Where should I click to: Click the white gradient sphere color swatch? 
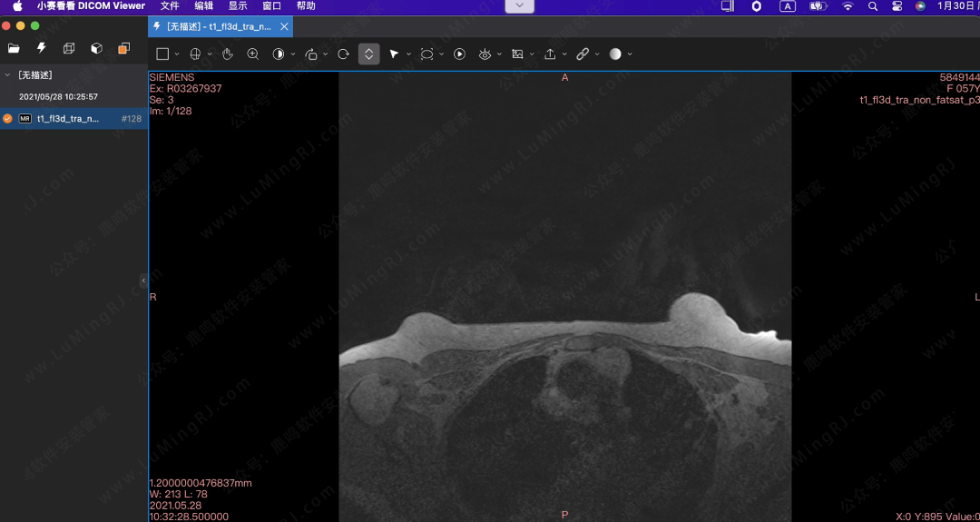click(x=615, y=54)
